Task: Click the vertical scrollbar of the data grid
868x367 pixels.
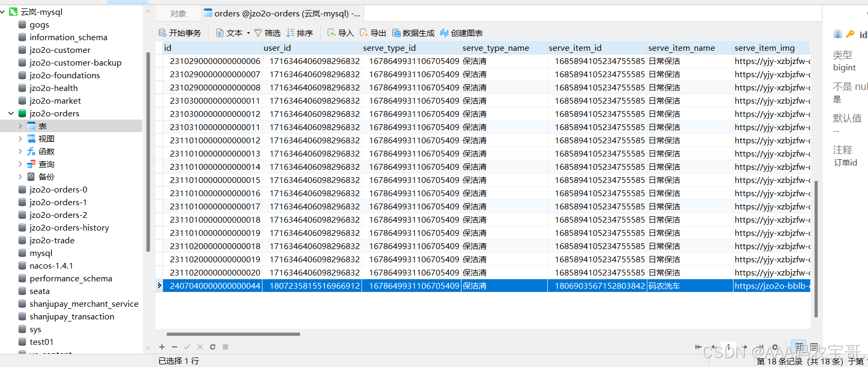Action: point(816,249)
